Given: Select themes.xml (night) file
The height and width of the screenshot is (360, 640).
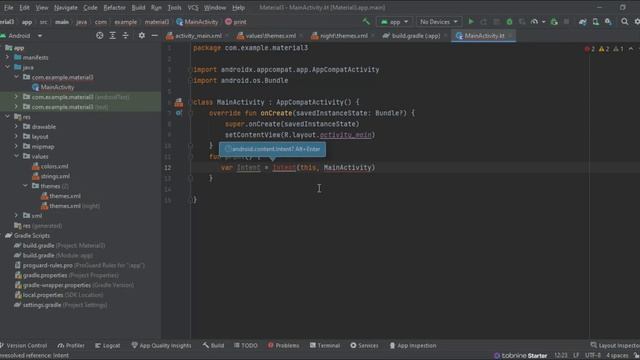Looking at the screenshot, I should (x=70, y=206).
